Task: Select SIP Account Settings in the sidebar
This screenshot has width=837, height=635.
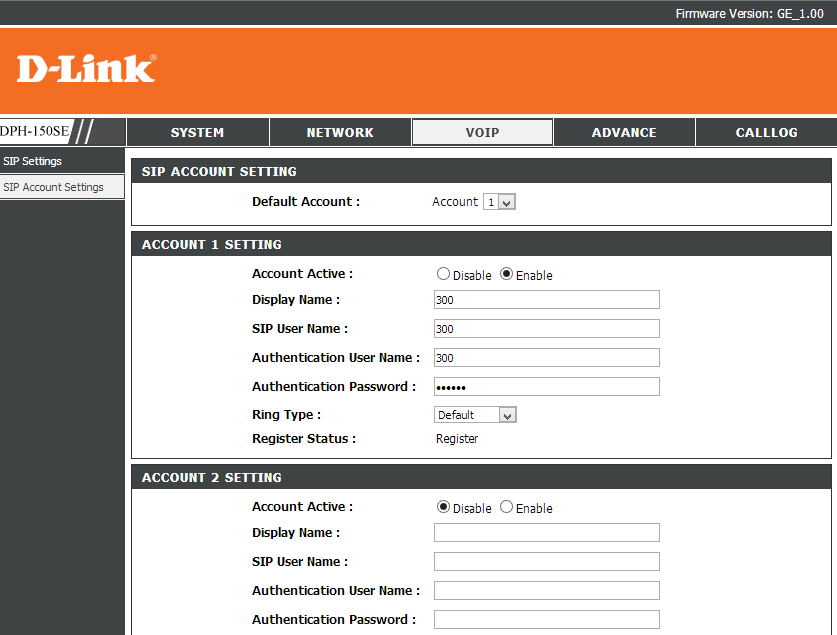Action: (x=62, y=187)
